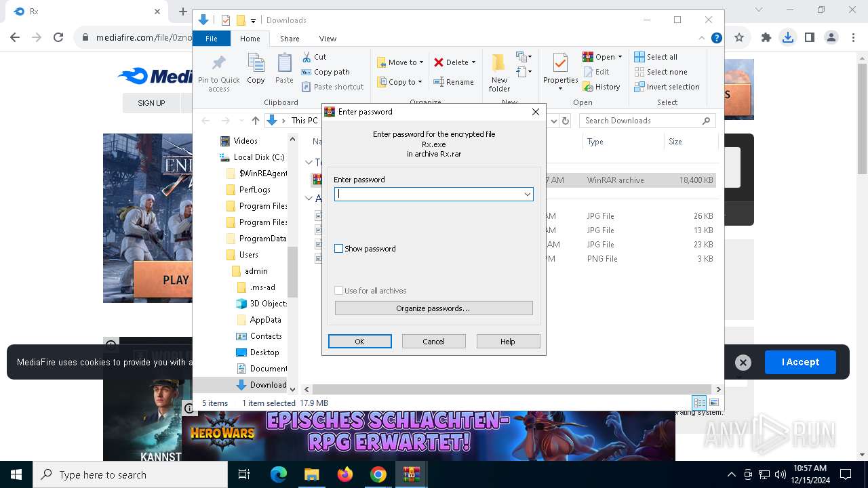Open Properties from ribbon
This screenshot has width=868, height=488.
pyautogui.click(x=560, y=72)
